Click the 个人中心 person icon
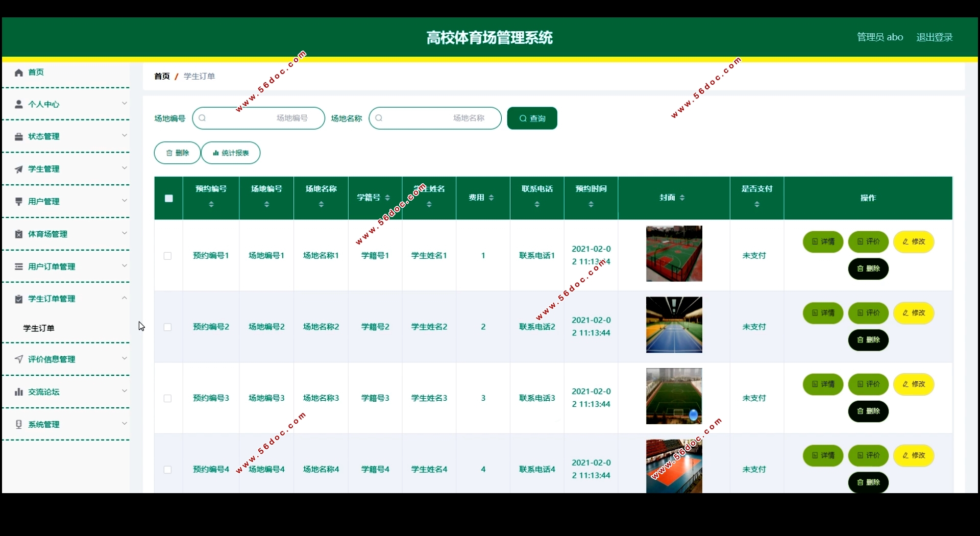This screenshot has height=536, width=980. coord(19,105)
